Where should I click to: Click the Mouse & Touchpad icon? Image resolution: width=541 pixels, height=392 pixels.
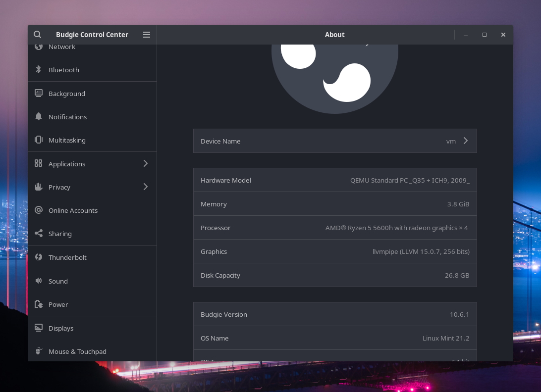tap(39, 350)
